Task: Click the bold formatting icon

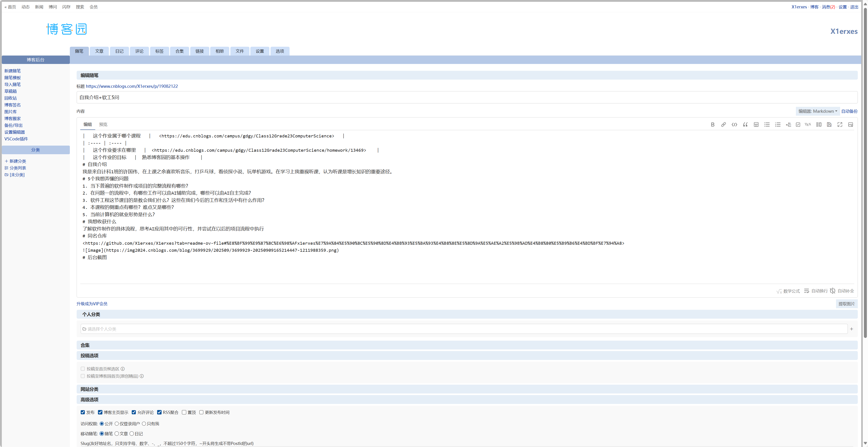Action: 712,124
